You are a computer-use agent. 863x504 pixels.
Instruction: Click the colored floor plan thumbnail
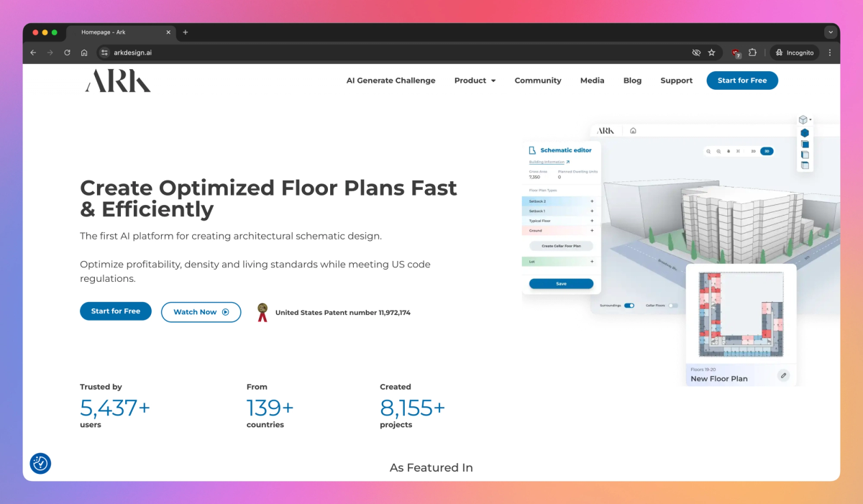click(741, 314)
